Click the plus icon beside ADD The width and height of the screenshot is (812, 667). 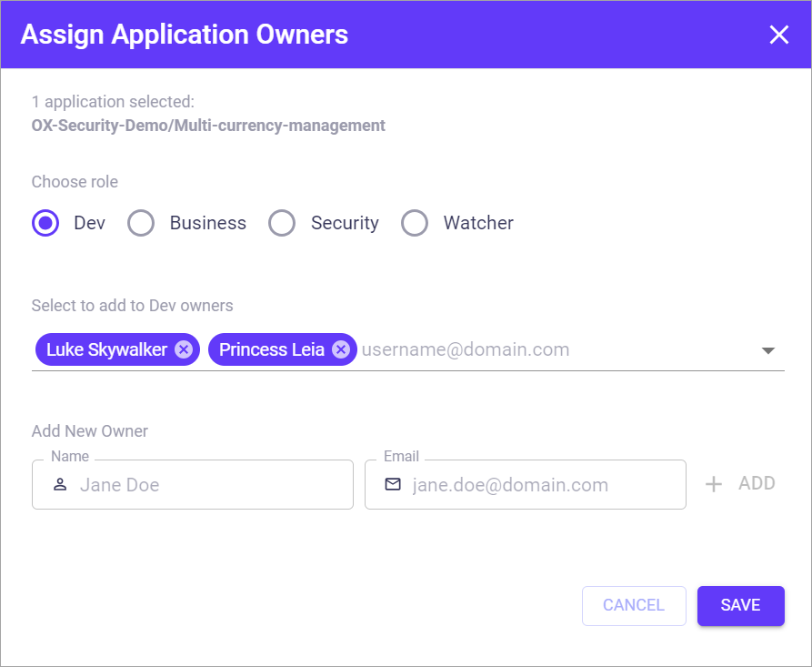tap(714, 484)
